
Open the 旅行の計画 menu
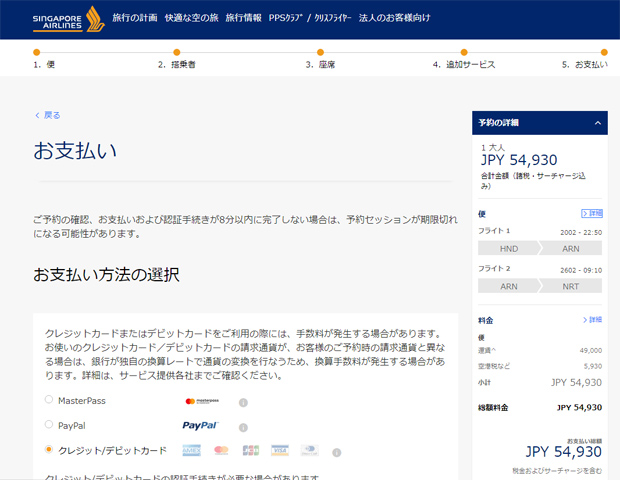tap(134, 18)
